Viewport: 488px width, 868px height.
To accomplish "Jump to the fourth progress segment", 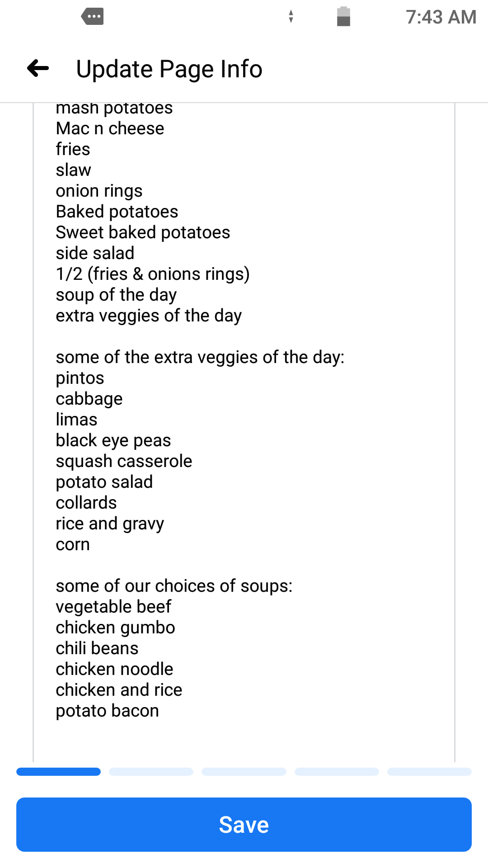I will click(x=337, y=772).
